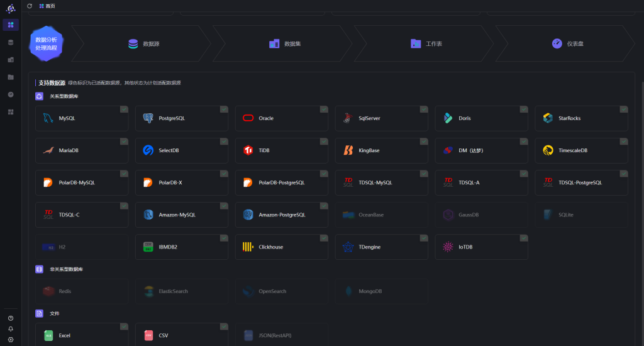Toggle the checkmark on the Excel card
This screenshot has width=644, height=346.
124,326
